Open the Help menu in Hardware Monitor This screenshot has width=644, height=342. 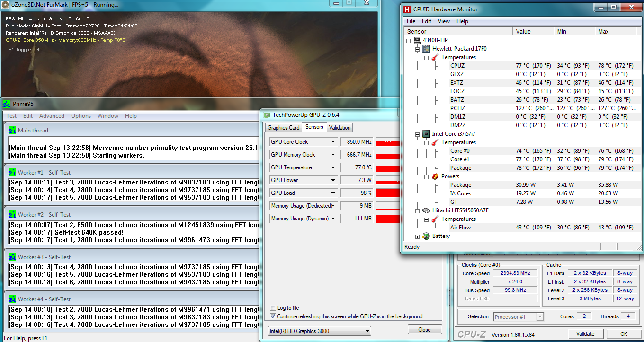click(462, 21)
